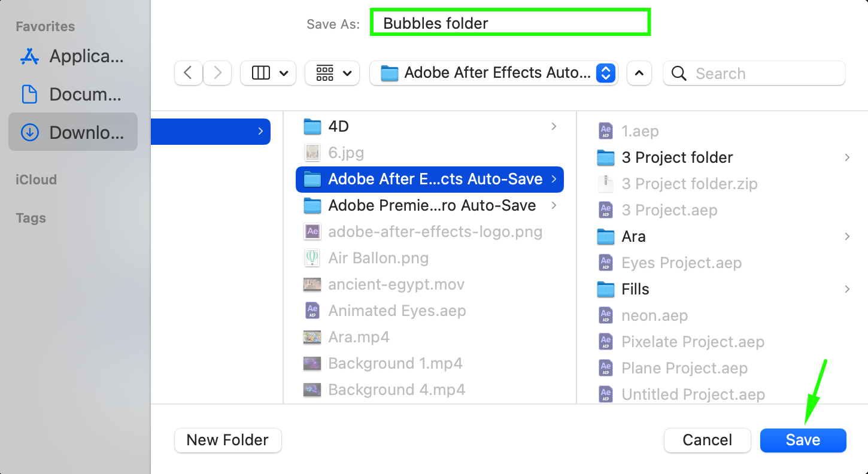Open the Adobe Premiere Pro Auto-Save folder

[x=431, y=205]
